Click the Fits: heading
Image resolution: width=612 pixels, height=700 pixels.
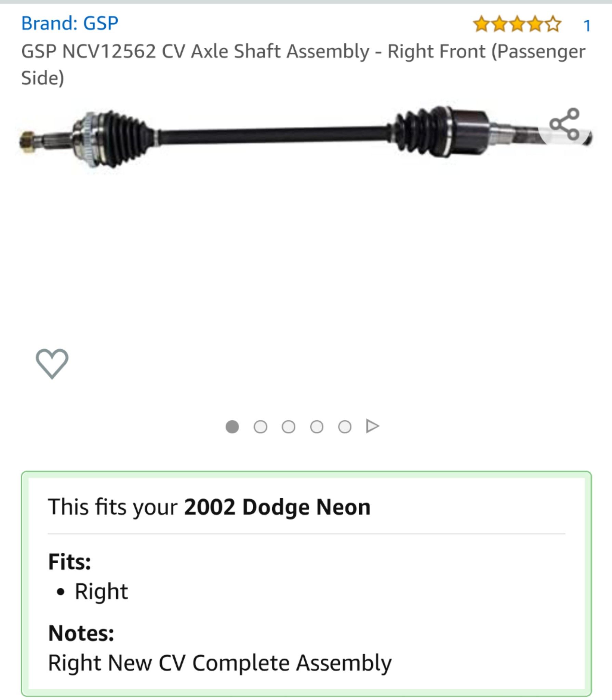click(x=70, y=562)
